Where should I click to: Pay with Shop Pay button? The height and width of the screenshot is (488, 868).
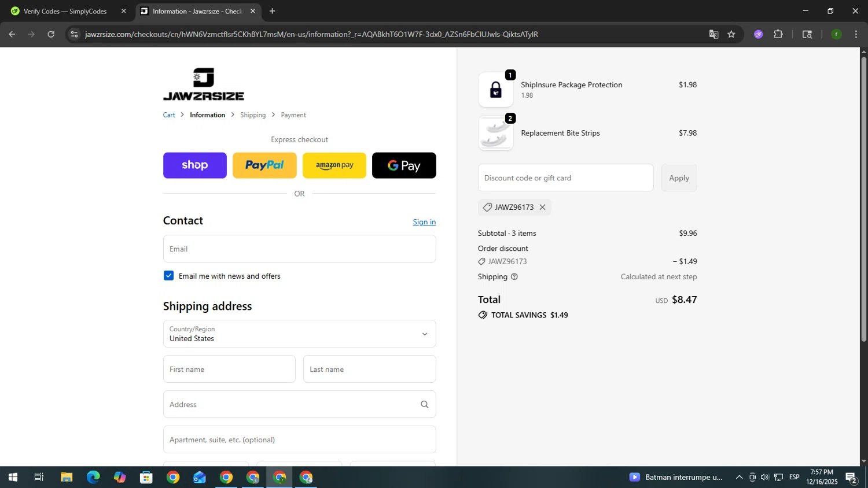tap(195, 165)
